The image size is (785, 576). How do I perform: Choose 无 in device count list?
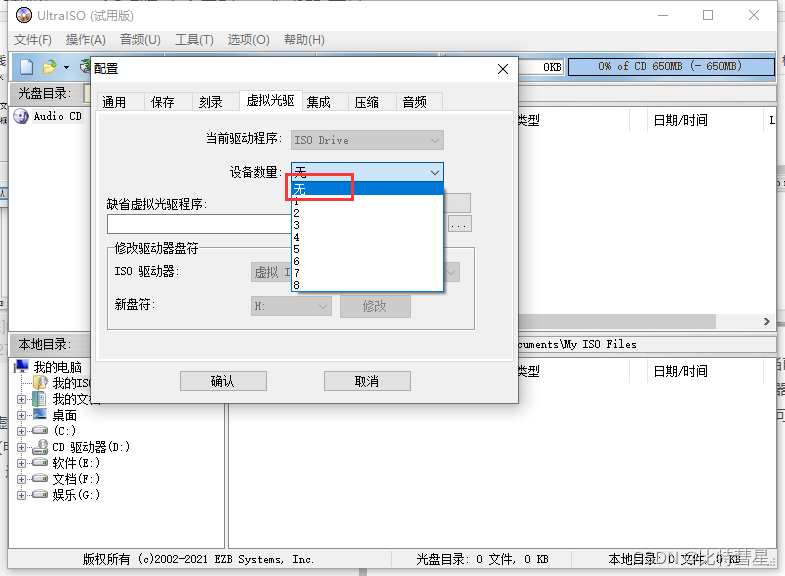[x=367, y=189]
